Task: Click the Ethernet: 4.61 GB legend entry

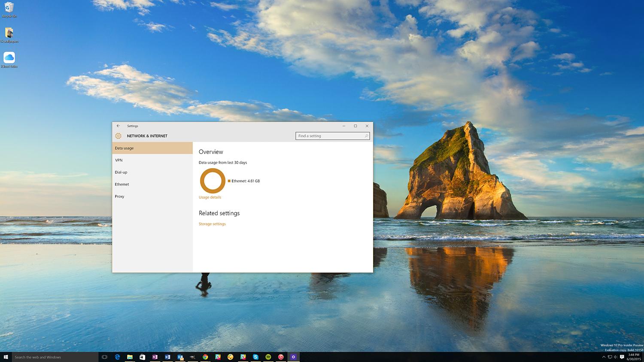Action: point(244,181)
